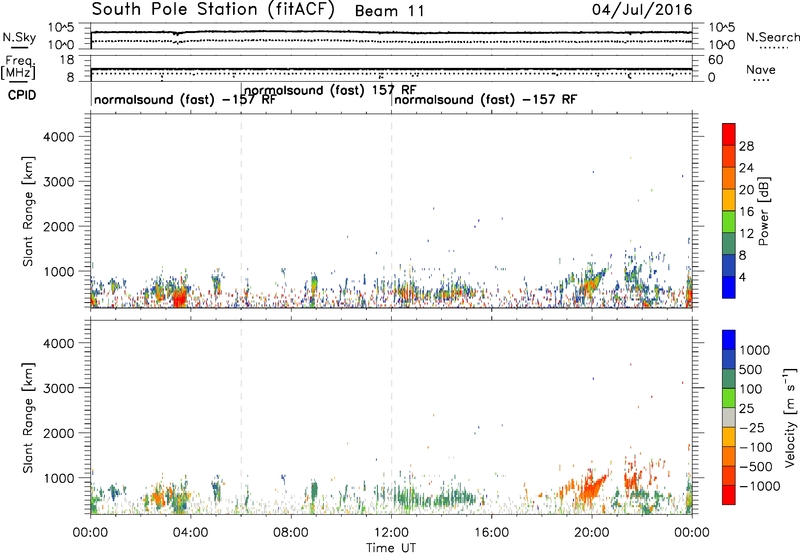Click the orange segment between 20 and 24 dB
Screen dimensions: 800x554
pos(729,178)
